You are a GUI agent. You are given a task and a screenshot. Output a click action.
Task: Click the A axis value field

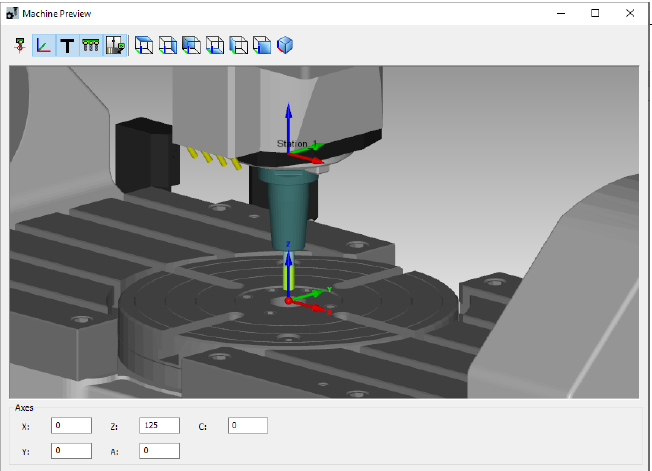(x=159, y=450)
